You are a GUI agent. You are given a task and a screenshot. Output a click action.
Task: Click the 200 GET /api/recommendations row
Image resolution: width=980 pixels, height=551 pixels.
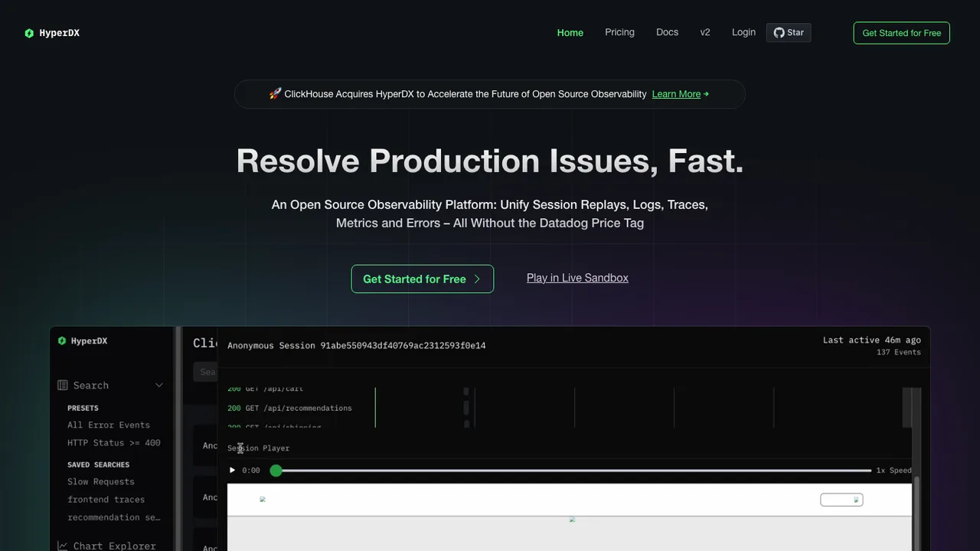(289, 409)
